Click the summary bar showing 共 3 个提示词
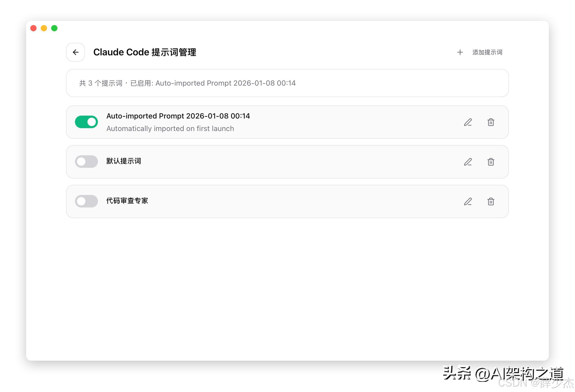This screenshot has width=575, height=392. pos(287,83)
